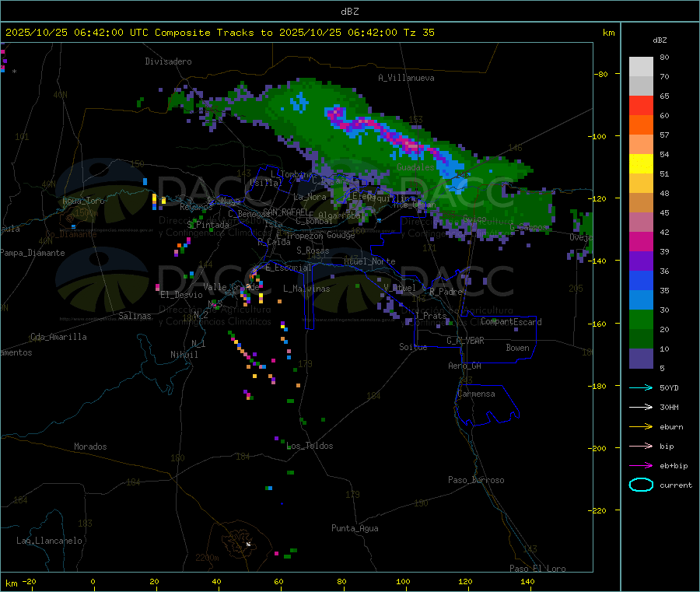Pick the 20-30 dBZ green swatch

click(x=641, y=319)
